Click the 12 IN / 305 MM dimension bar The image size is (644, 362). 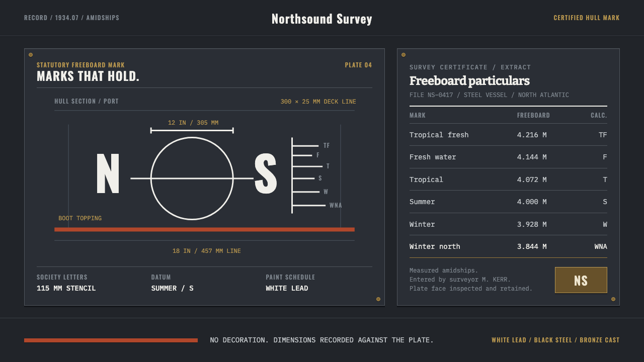(x=192, y=130)
